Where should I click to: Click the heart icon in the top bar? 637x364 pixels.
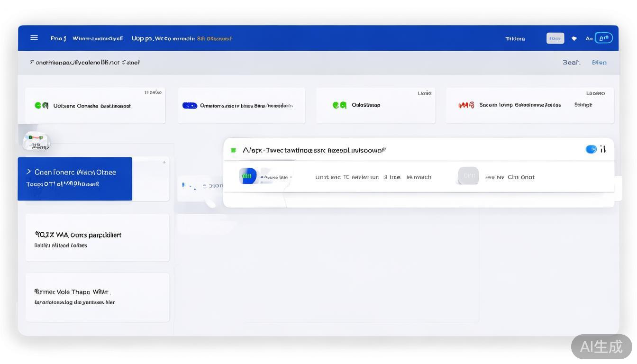pyautogui.click(x=574, y=38)
